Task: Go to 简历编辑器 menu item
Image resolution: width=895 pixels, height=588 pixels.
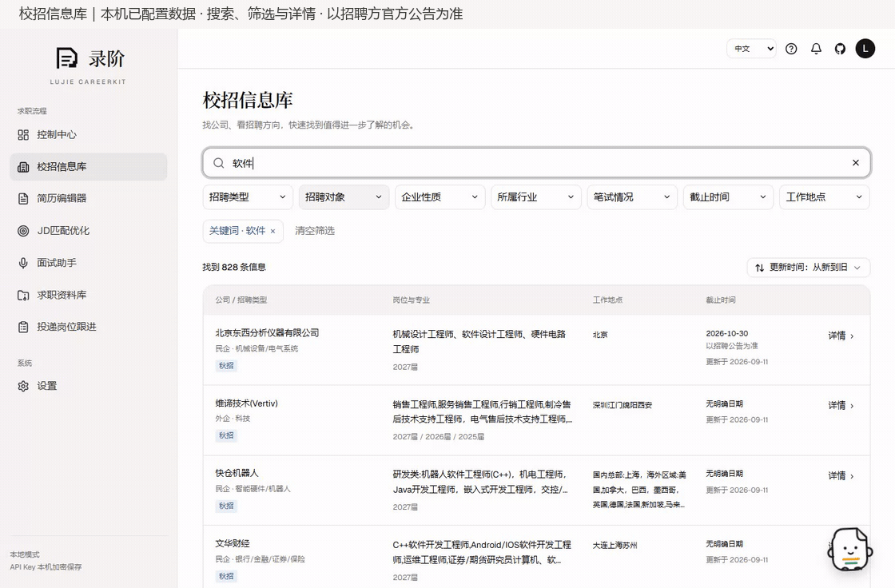Action: [x=89, y=199]
